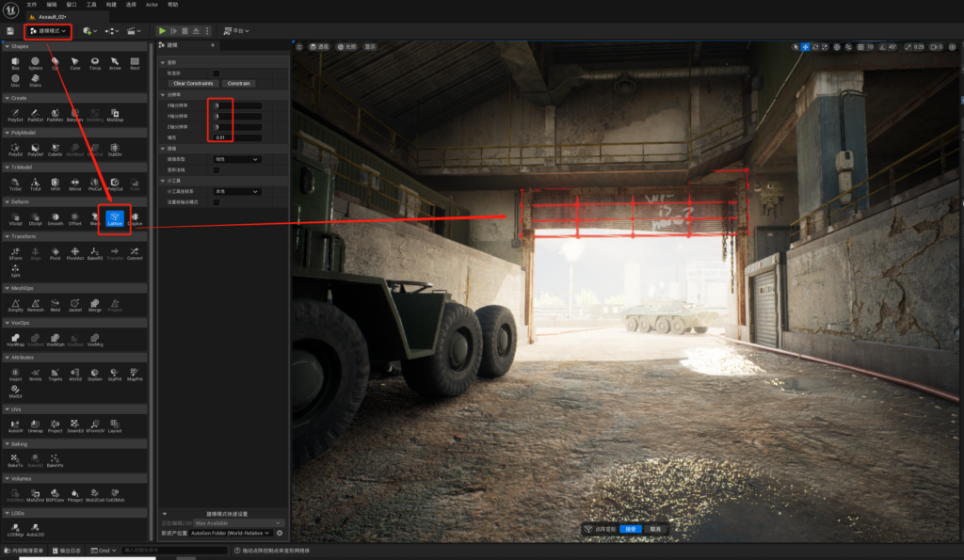Enable the set pivot mode checkbox
This screenshot has width=964, height=560.
[216, 201]
